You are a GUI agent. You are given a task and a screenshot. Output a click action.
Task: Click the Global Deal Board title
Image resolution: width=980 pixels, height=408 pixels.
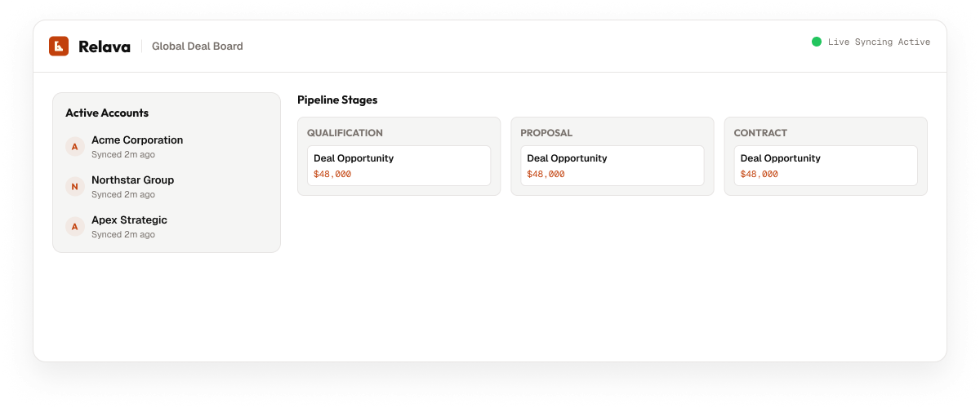tap(198, 47)
